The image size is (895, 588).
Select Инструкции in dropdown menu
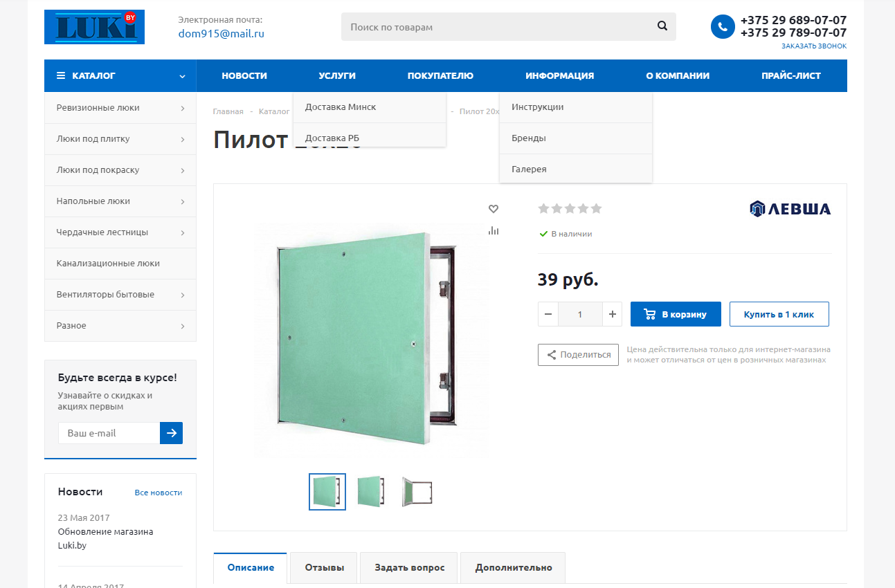tap(576, 107)
